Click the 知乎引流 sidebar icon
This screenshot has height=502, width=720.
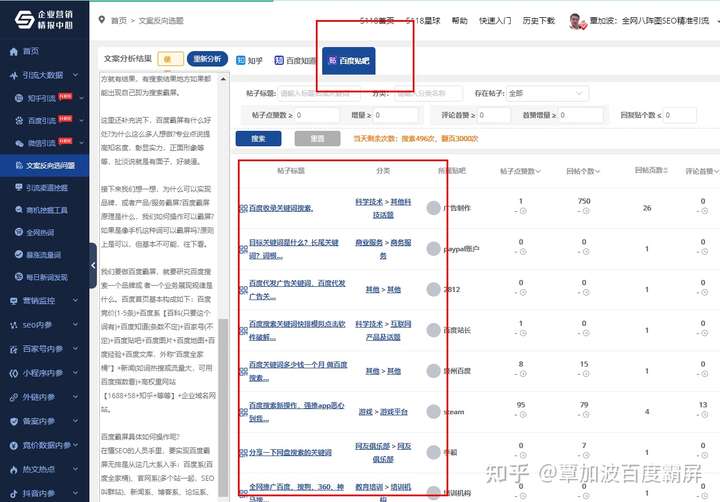tap(19, 98)
